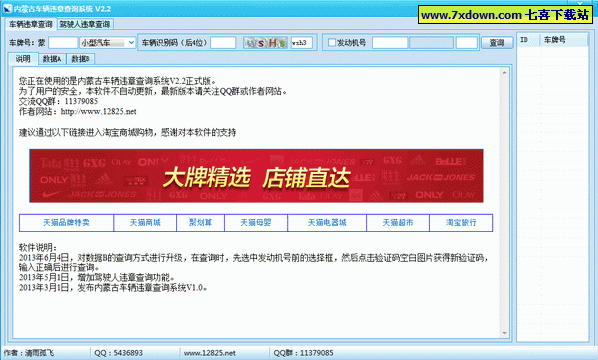
Task: Click status bar text QQ群：11379085
Action: pyautogui.click(x=303, y=353)
